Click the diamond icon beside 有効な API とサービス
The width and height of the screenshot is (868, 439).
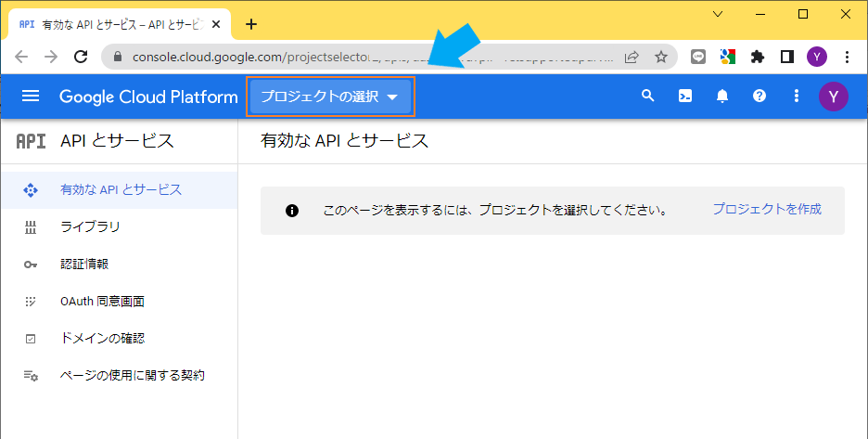(x=31, y=190)
